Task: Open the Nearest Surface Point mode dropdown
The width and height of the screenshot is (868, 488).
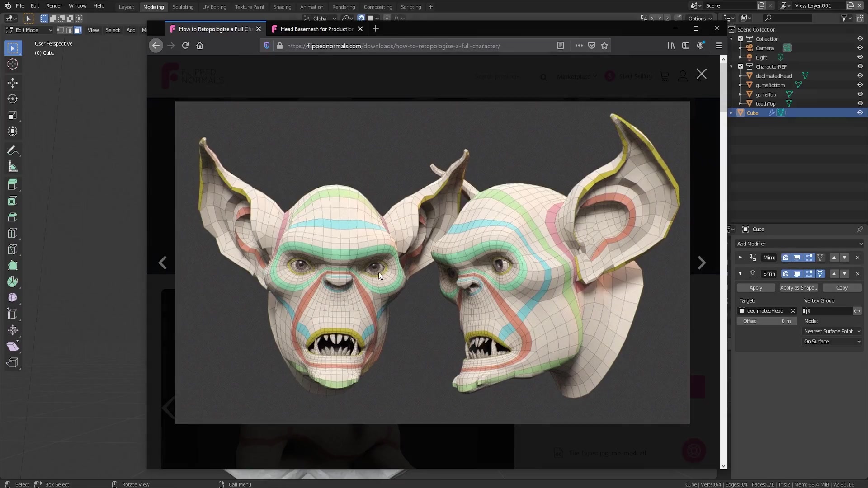Action: [x=832, y=331]
